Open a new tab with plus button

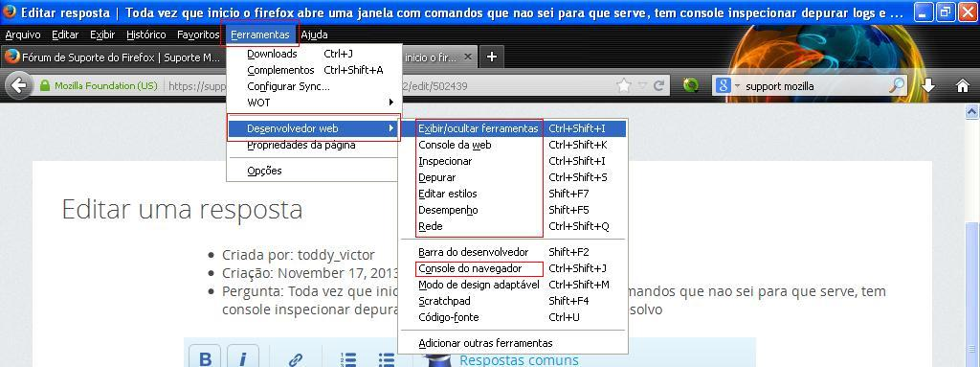pos(492,57)
